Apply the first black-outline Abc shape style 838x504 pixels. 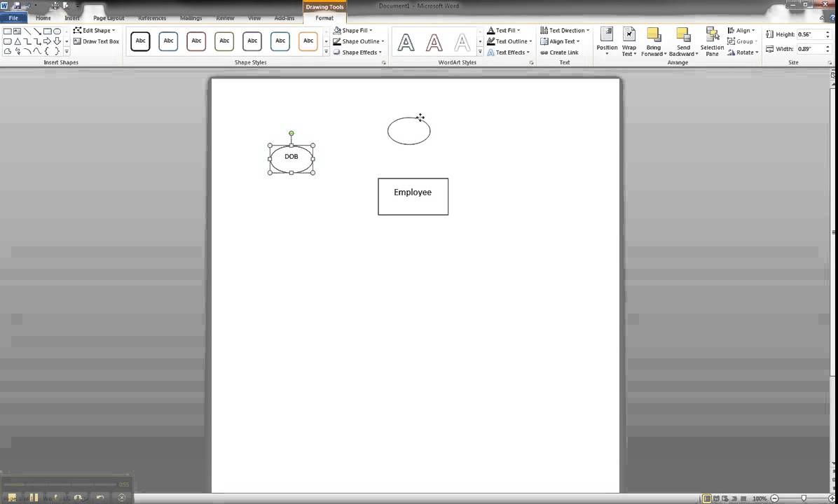point(141,41)
